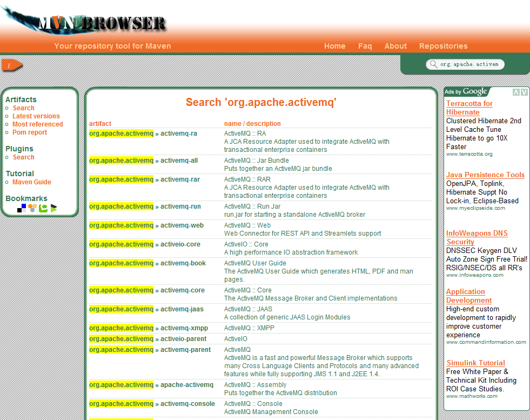Click the 'name / description' column header
This screenshot has width=530, height=420.
pyautogui.click(x=252, y=124)
